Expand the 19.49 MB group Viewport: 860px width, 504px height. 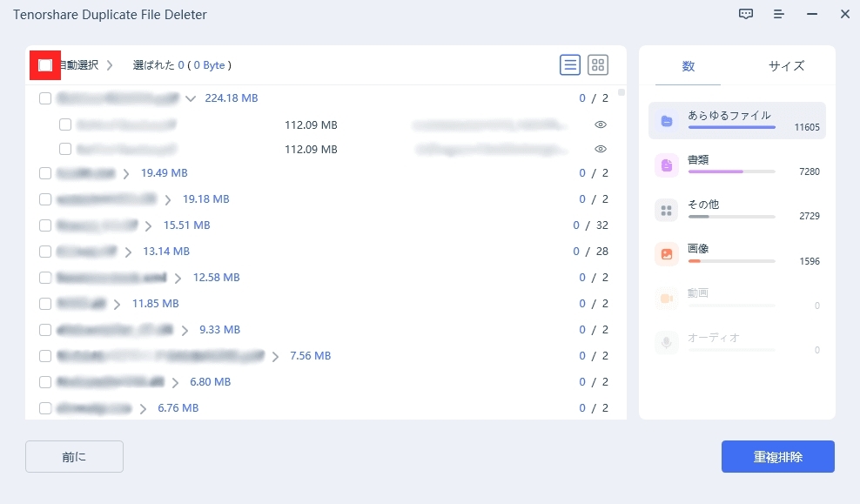tap(126, 174)
